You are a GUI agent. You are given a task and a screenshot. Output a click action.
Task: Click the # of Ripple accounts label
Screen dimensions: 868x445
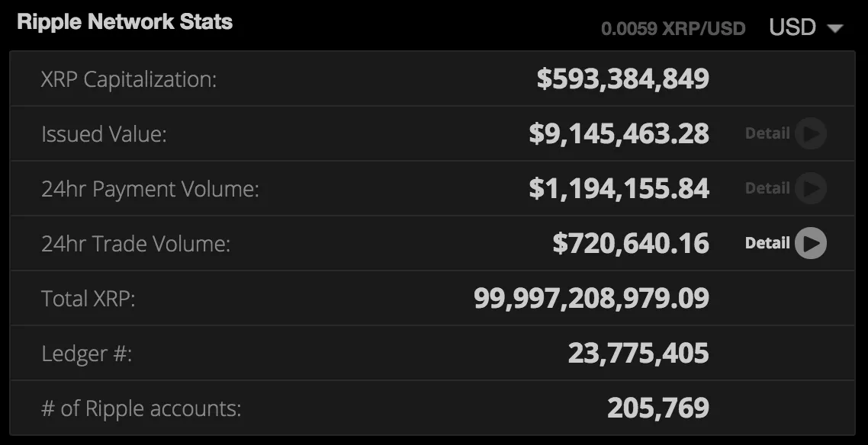[141, 409]
